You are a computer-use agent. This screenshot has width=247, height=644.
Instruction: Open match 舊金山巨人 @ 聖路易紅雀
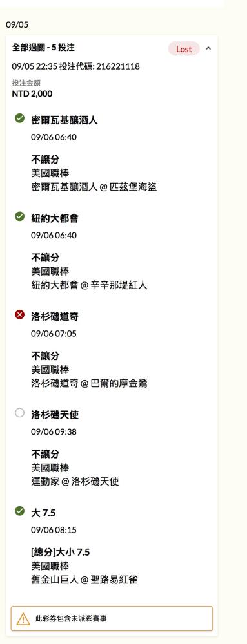[x=84, y=580]
